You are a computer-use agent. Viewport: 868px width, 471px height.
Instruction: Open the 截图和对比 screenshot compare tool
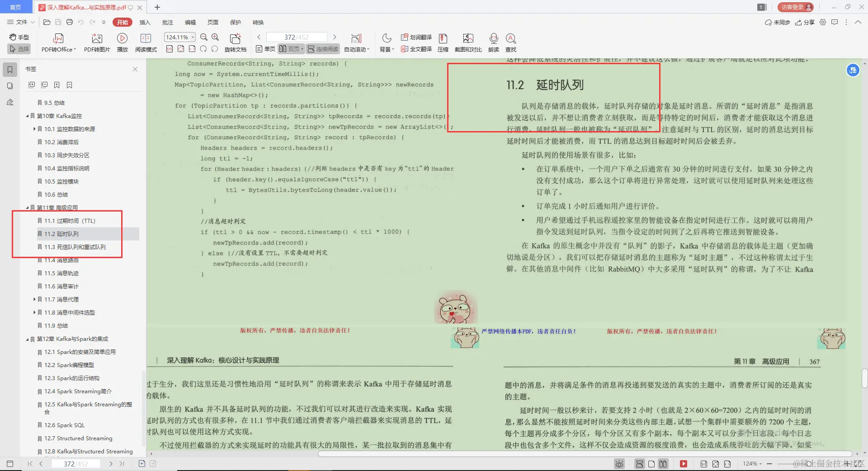(x=467, y=42)
